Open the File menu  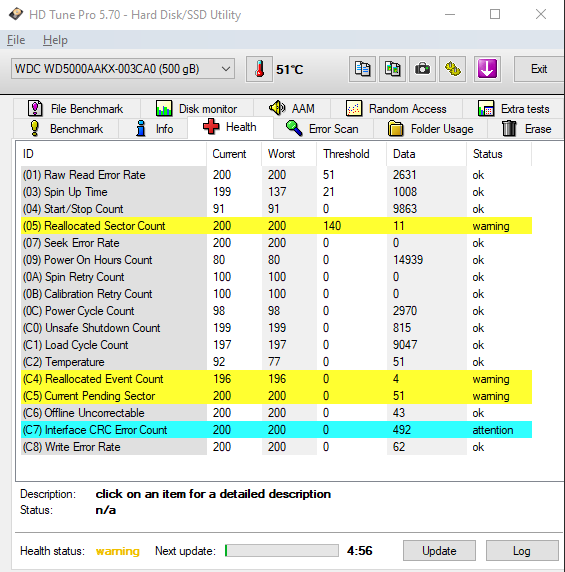click(16, 40)
